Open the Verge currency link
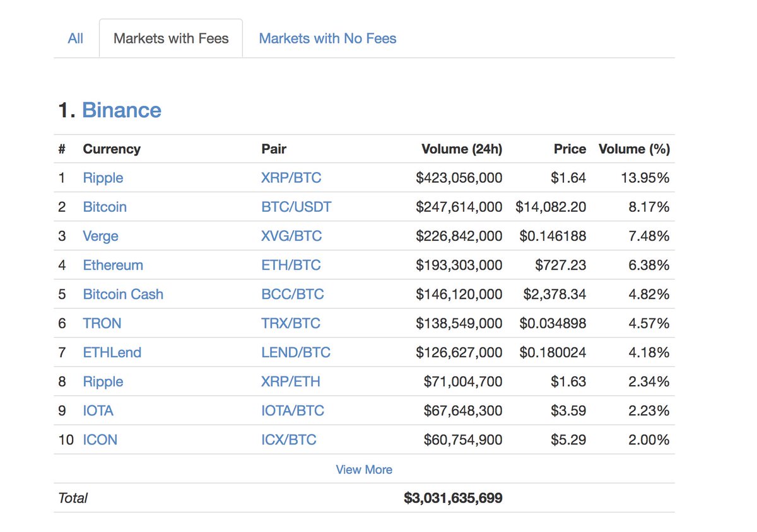This screenshot has height=532, width=757. tap(101, 236)
